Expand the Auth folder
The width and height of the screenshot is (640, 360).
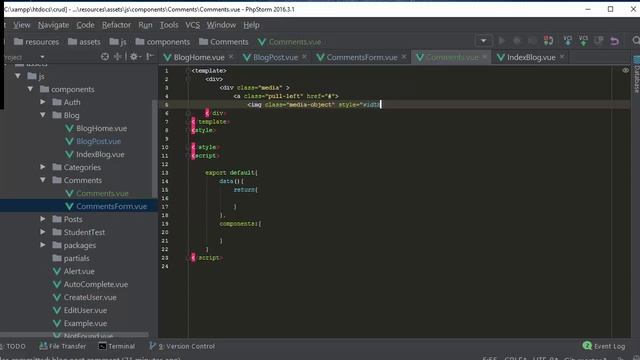(43, 102)
